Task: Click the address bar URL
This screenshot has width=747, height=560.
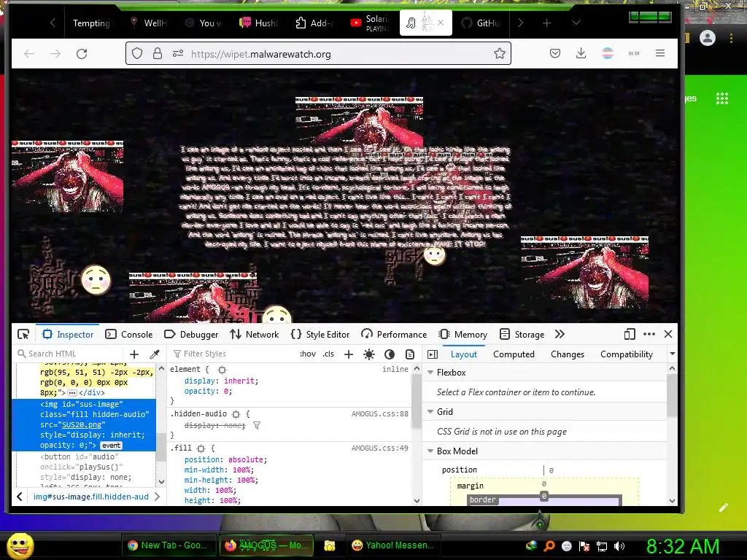Action: 260,54
